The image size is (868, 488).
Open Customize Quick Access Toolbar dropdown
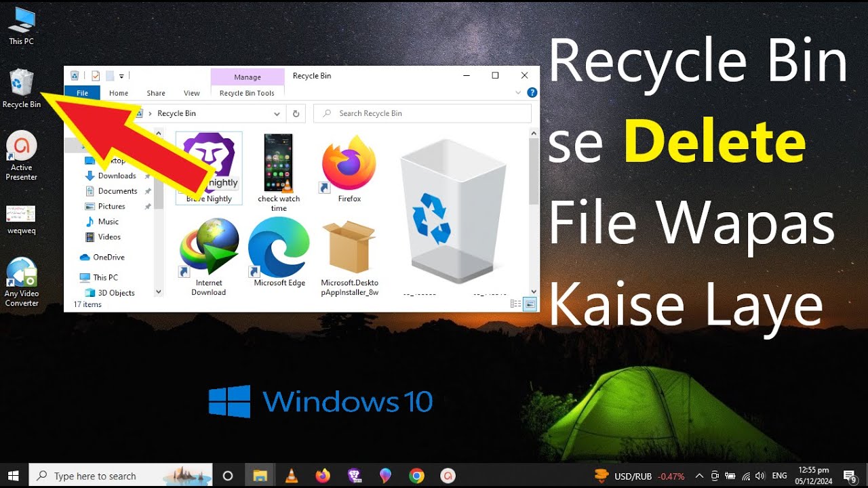tap(121, 76)
